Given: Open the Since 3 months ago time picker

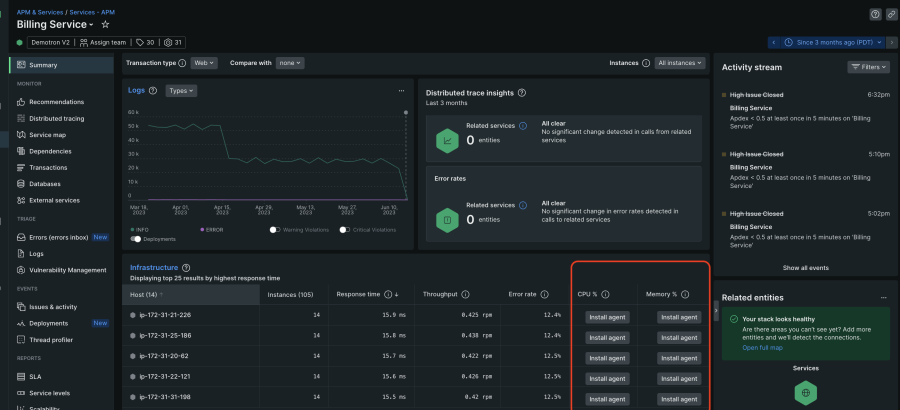Looking at the screenshot, I should click(832, 42).
